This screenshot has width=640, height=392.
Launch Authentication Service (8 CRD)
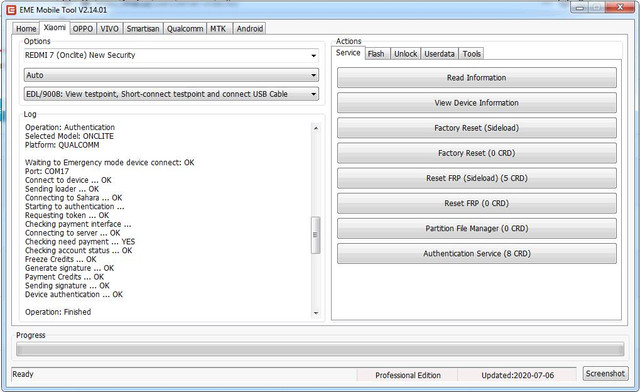[477, 254]
